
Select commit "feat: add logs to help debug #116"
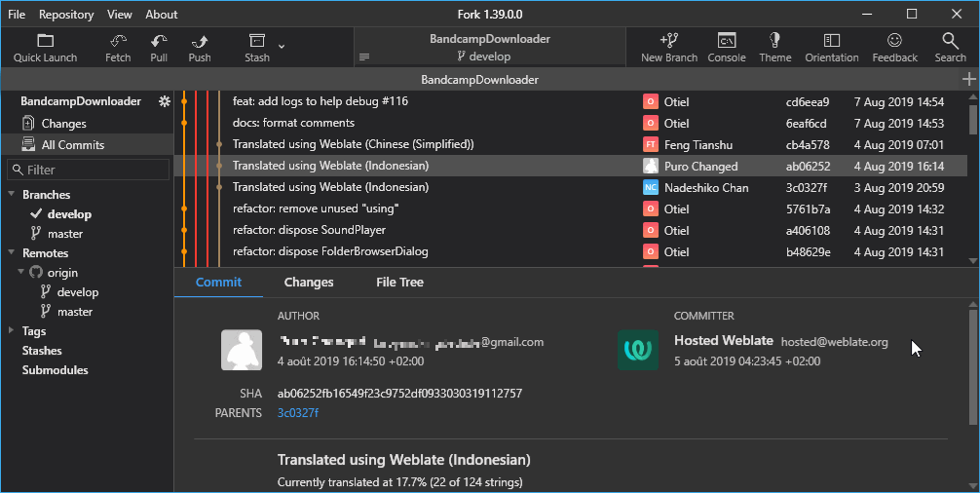(x=571, y=101)
